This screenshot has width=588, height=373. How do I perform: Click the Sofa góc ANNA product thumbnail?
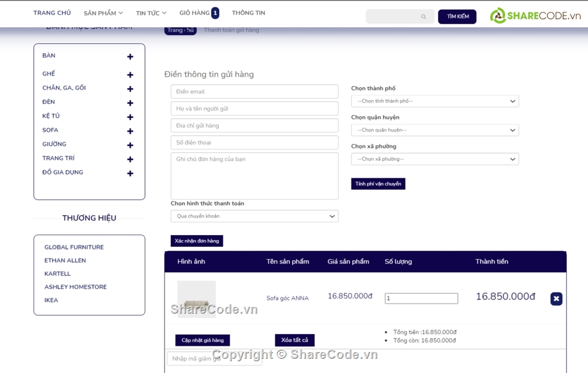tap(197, 296)
